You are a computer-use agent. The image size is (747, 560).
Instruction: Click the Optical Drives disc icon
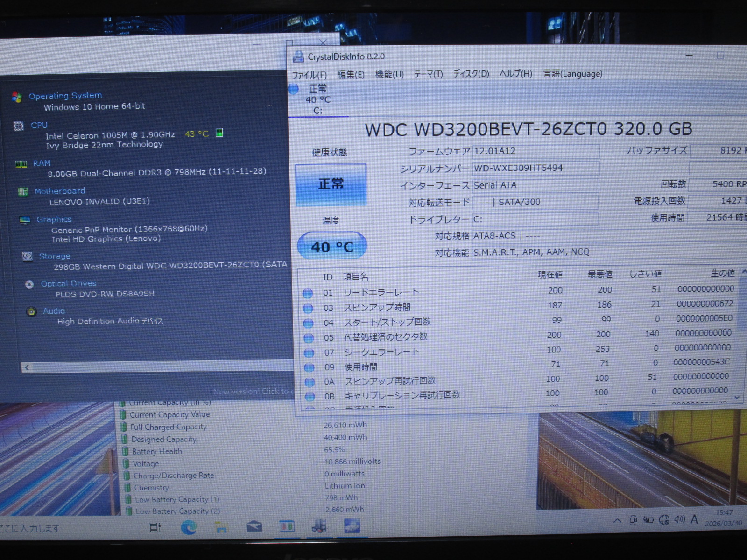pyautogui.click(x=29, y=284)
